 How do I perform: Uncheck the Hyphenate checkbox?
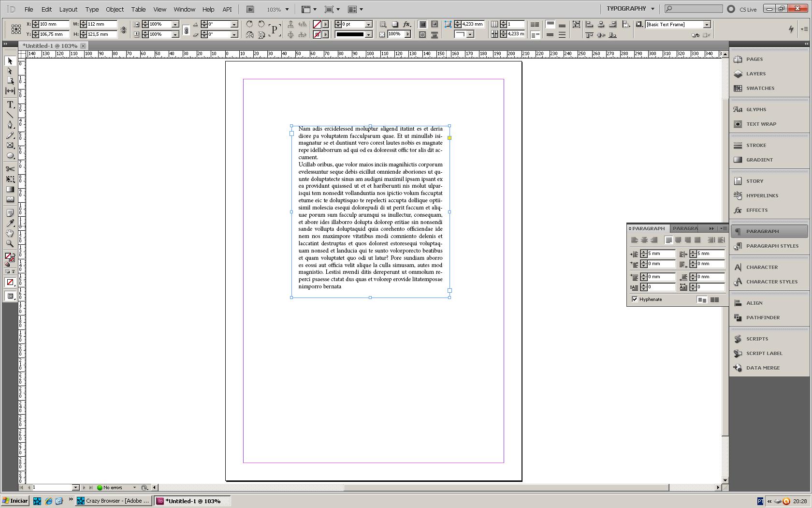(x=635, y=299)
